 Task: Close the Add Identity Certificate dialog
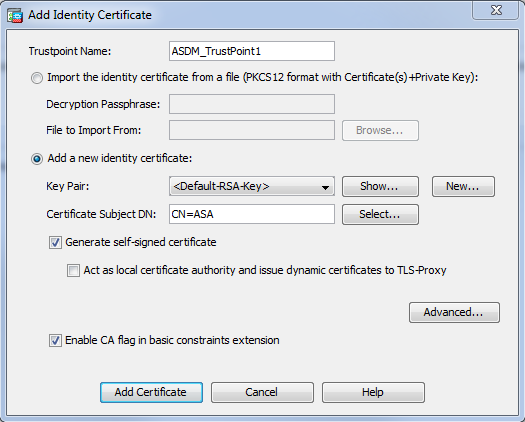click(496, 10)
